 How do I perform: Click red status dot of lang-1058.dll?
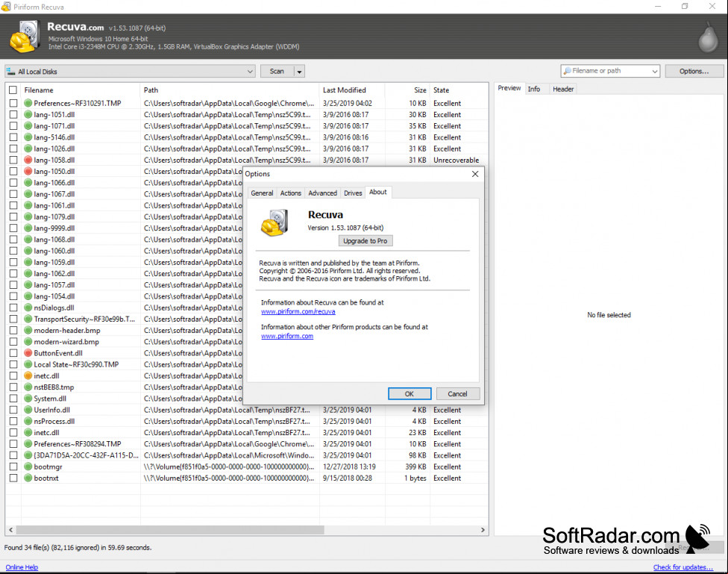pyautogui.click(x=28, y=160)
